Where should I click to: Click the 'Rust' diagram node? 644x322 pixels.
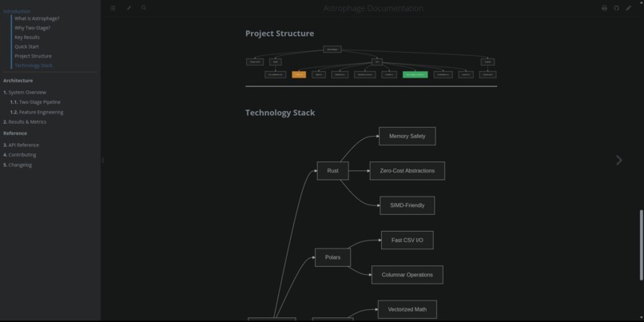332,171
